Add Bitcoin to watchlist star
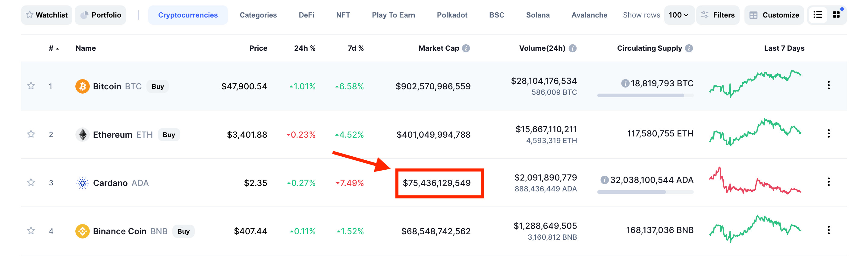The height and width of the screenshot is (256, 868). tap(31, 86)
